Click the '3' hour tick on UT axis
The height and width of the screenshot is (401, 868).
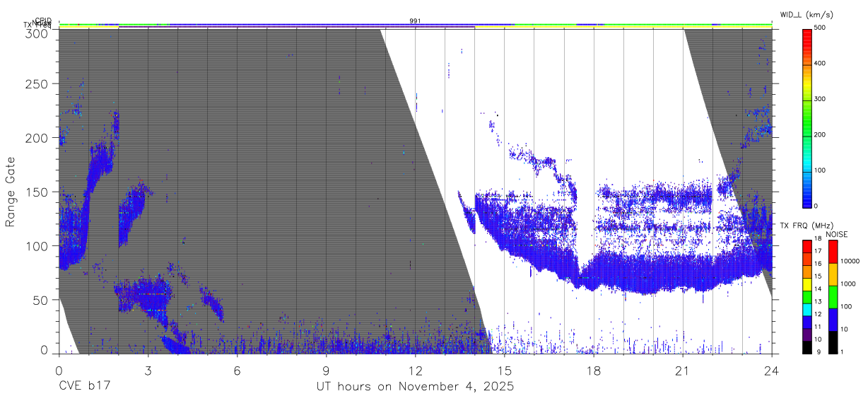click(x=148, y=370)
